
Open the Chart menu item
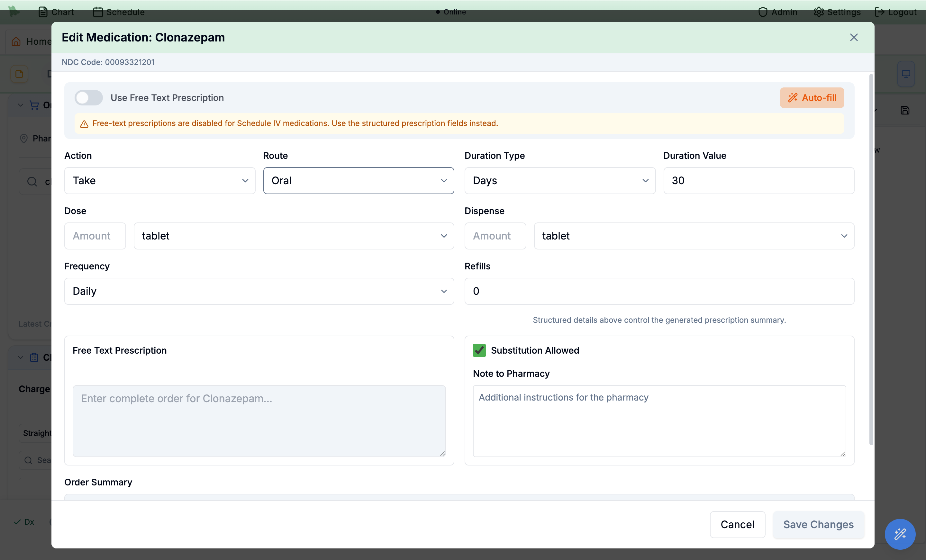click(56, 12)
